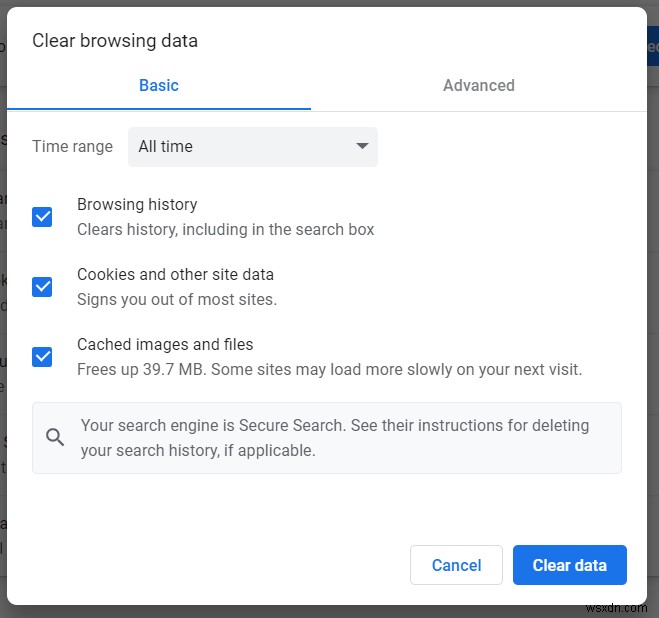Select the 'Browsing history' label text
659x618 pixels.
coord(137,205)
